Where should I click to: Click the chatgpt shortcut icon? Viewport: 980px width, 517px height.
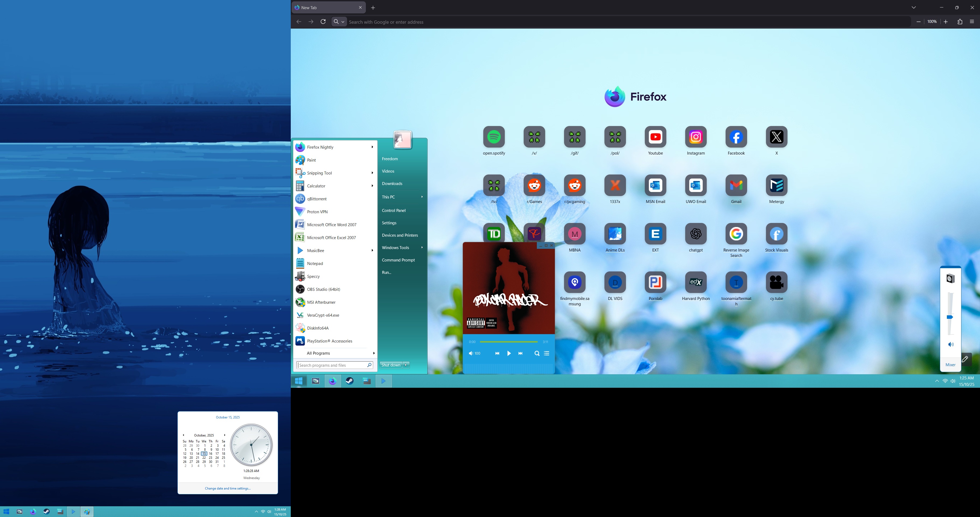tap(695, 233)
